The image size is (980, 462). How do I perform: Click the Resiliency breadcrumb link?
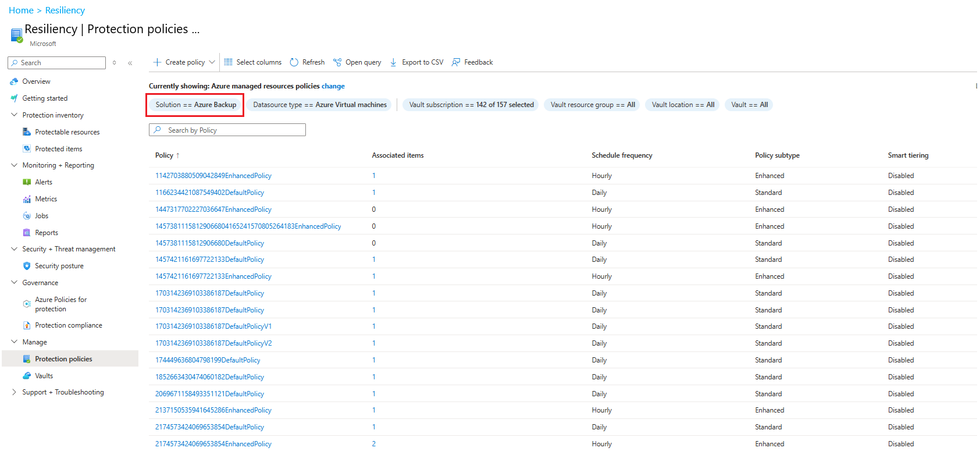click(65, 10)
